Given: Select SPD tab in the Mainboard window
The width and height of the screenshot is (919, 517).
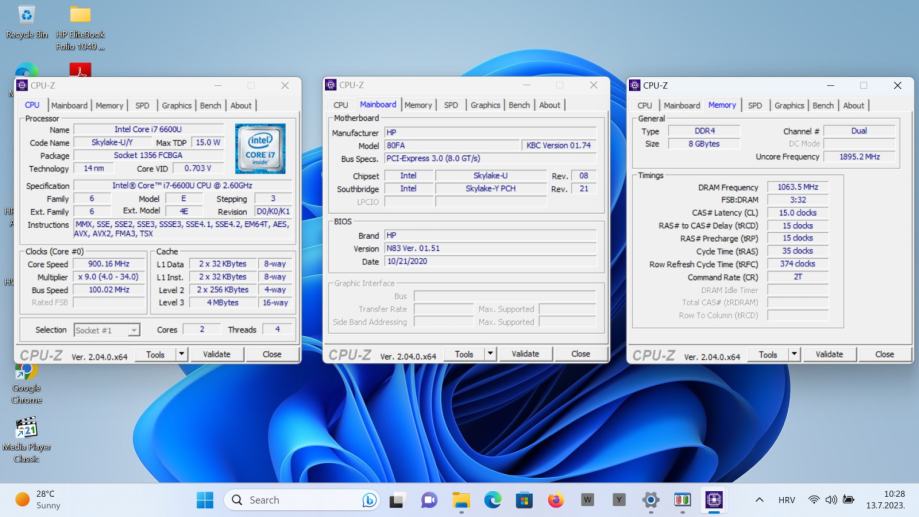Looking at the screenshot, I should pyautogui.click(x=451, y=105).
